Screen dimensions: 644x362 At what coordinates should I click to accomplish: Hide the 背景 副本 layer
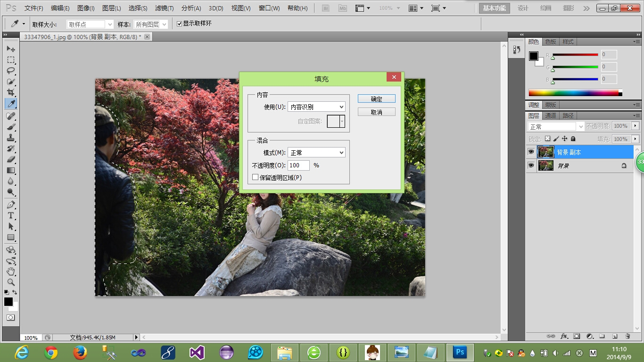tap(531, 152)
